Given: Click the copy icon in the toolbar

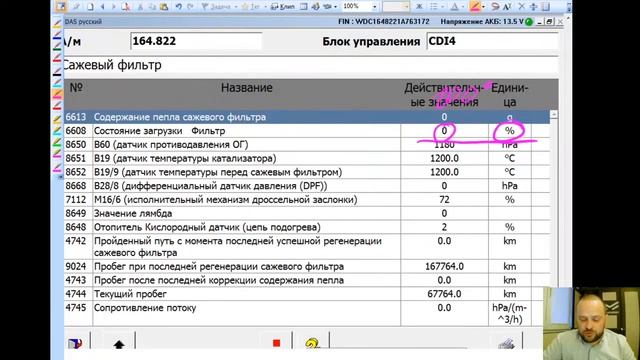Looking at the screenshot, I should click(152, 7).
